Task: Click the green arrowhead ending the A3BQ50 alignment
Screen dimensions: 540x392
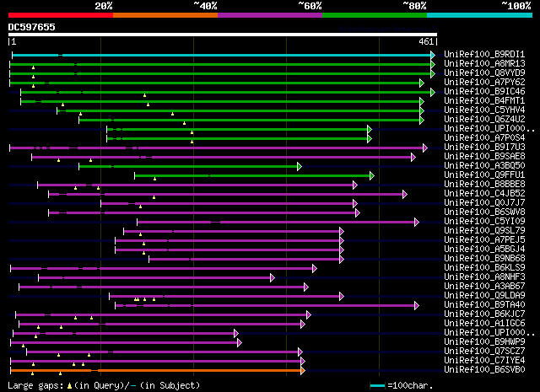Action: (300, 167)
